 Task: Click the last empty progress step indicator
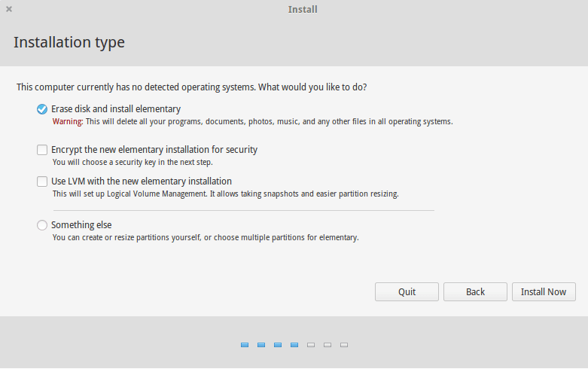pos(344,345)
